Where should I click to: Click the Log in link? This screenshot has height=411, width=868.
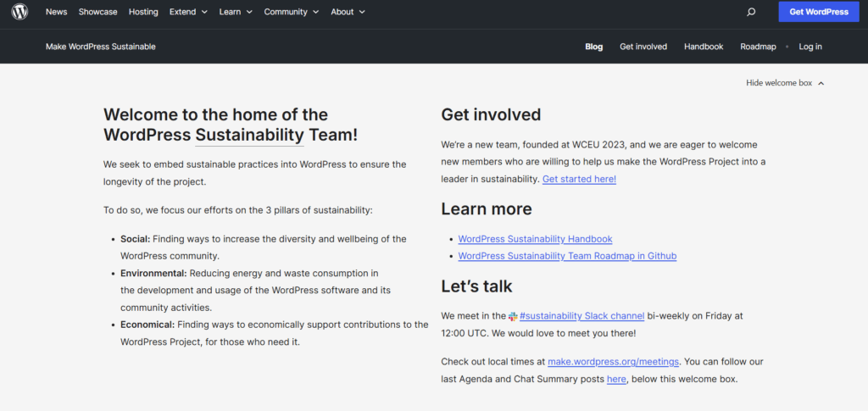pyautogui.click(x=810, y=47)
